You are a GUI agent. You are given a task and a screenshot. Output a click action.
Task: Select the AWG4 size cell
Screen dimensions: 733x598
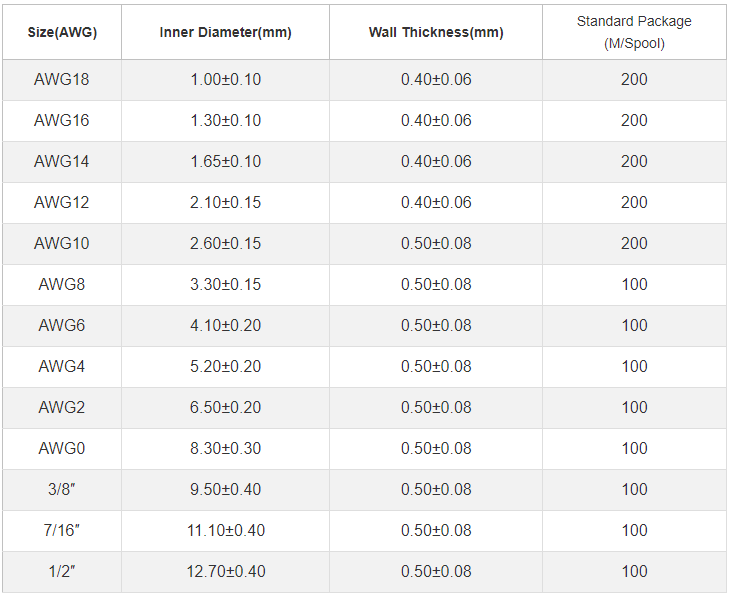pyautogui.click(x=62, y=367)
